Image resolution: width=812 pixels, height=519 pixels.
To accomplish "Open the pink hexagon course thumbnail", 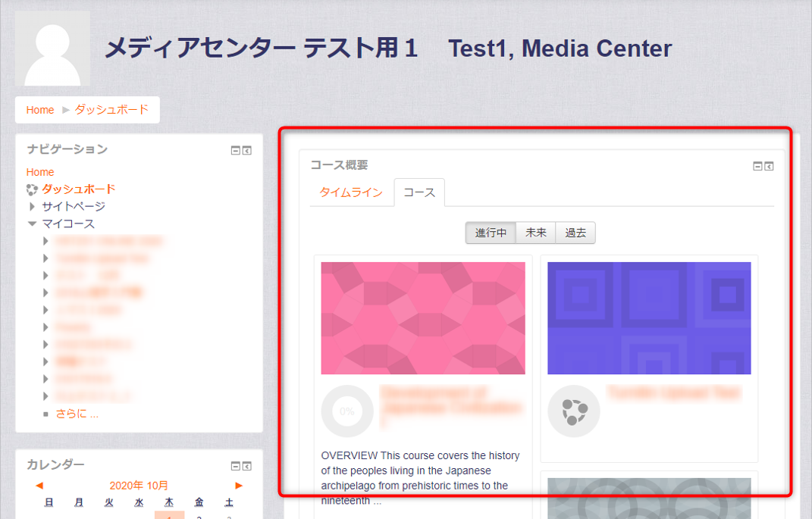I will click(x=423, y=318).
